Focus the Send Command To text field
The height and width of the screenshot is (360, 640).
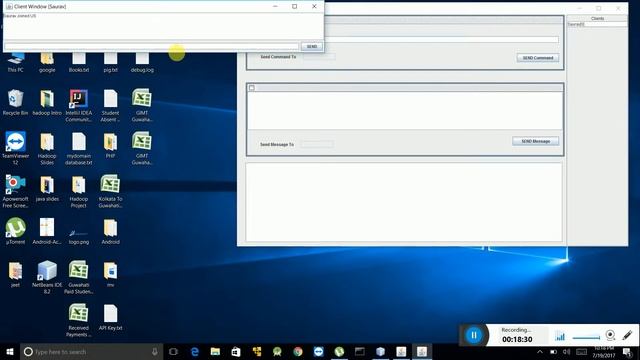[319, 57]
